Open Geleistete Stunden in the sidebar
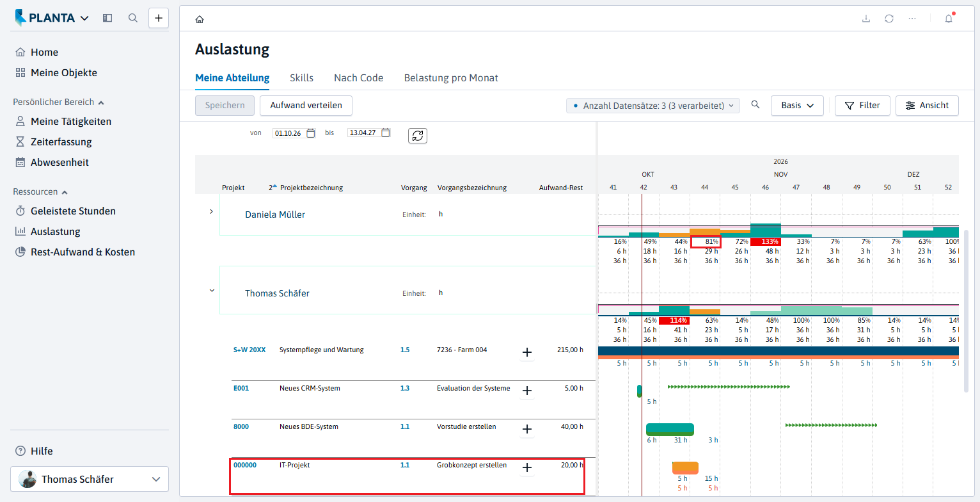The height and width of the screenshot is (502, 980). (73, 211)
